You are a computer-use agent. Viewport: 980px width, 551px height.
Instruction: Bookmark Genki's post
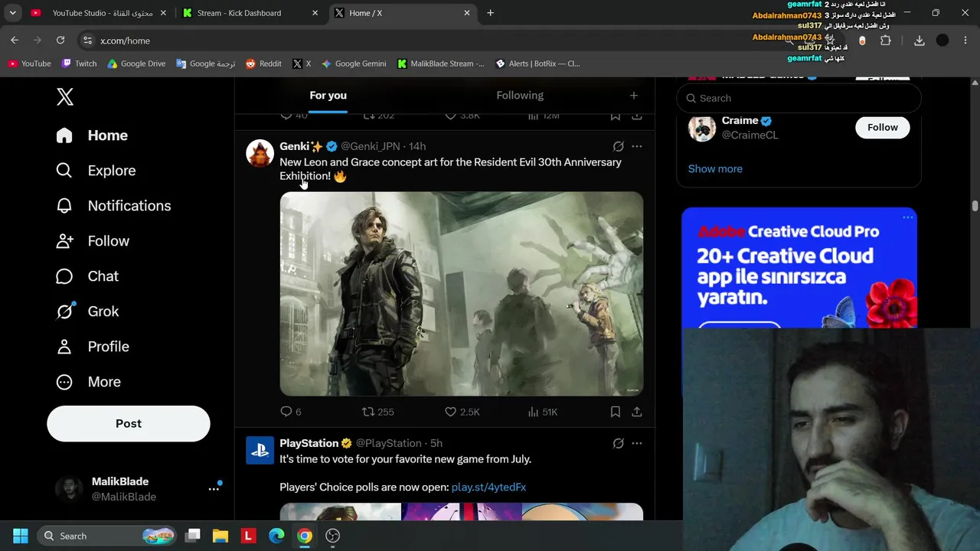coord(615,412)
